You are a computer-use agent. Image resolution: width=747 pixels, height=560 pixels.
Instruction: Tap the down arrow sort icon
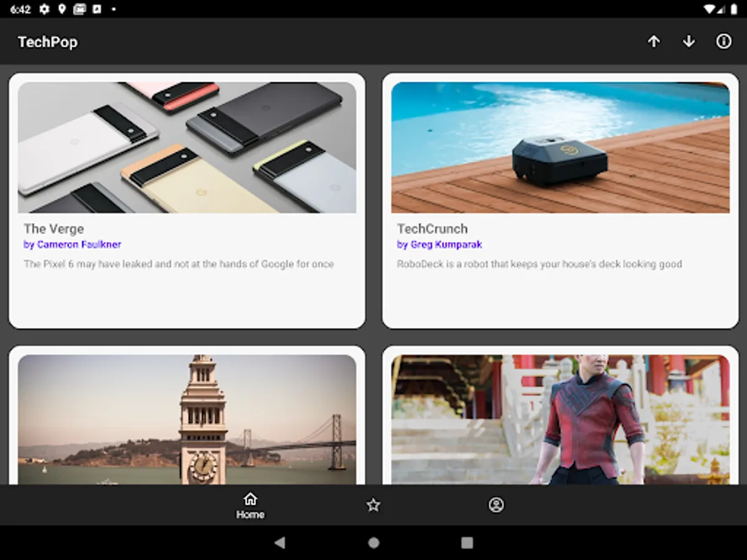[688, 42]
